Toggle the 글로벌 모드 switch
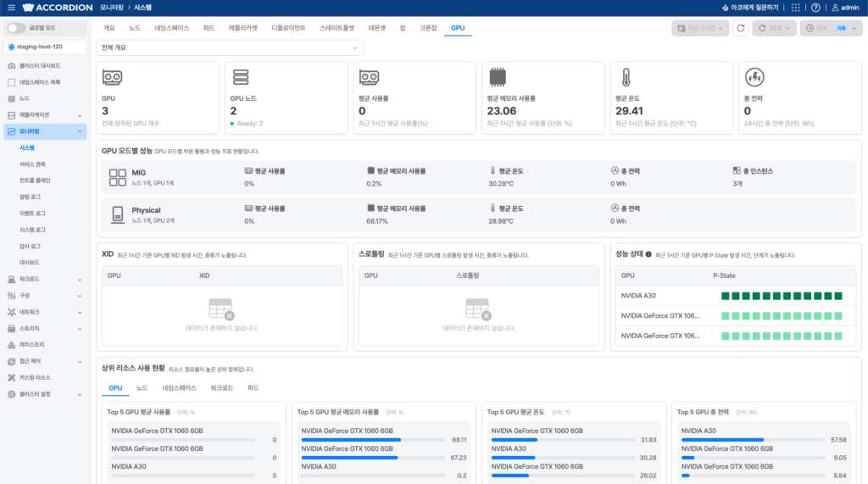Viewport: 868px width, 484px height. click(x=16, y=28)
